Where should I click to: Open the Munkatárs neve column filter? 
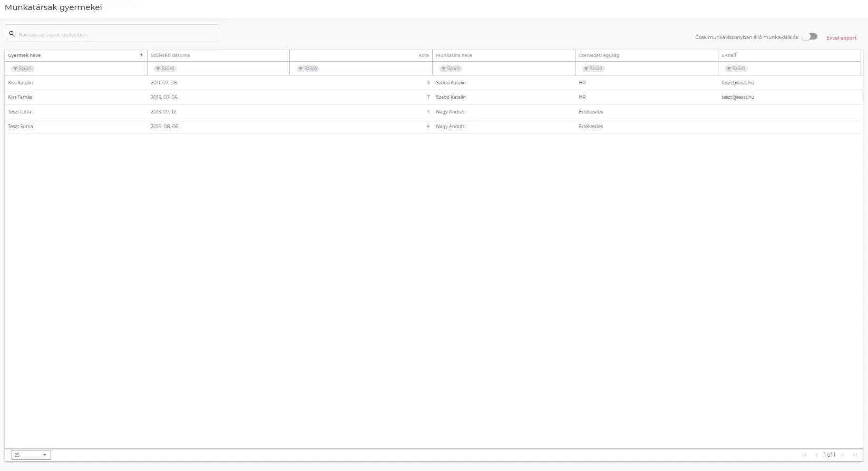coord(451,69)
